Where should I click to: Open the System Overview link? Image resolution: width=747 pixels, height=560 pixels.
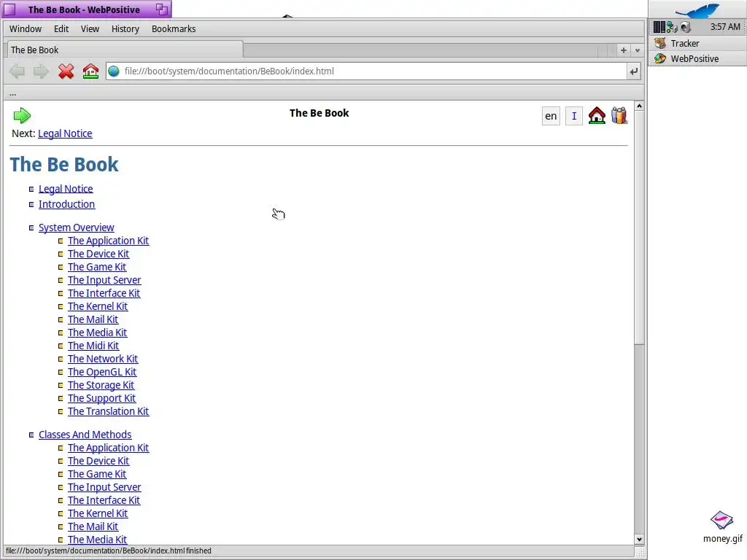(x=76, y=227)
